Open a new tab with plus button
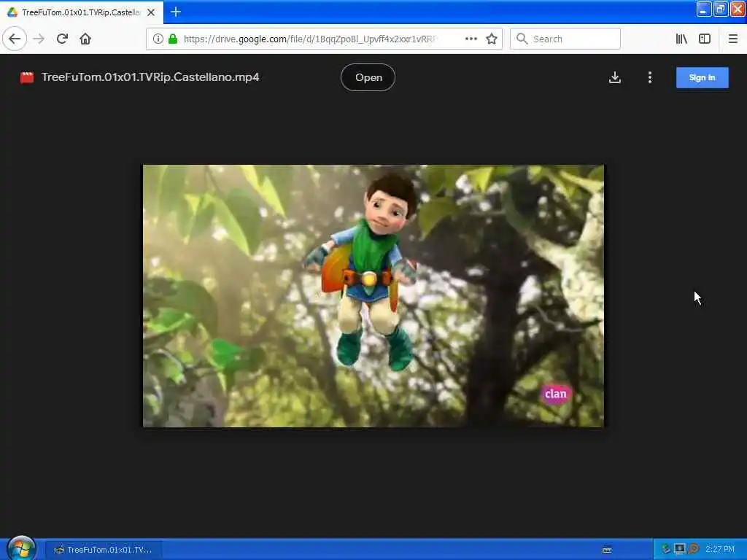 click(x=176, y=12)
